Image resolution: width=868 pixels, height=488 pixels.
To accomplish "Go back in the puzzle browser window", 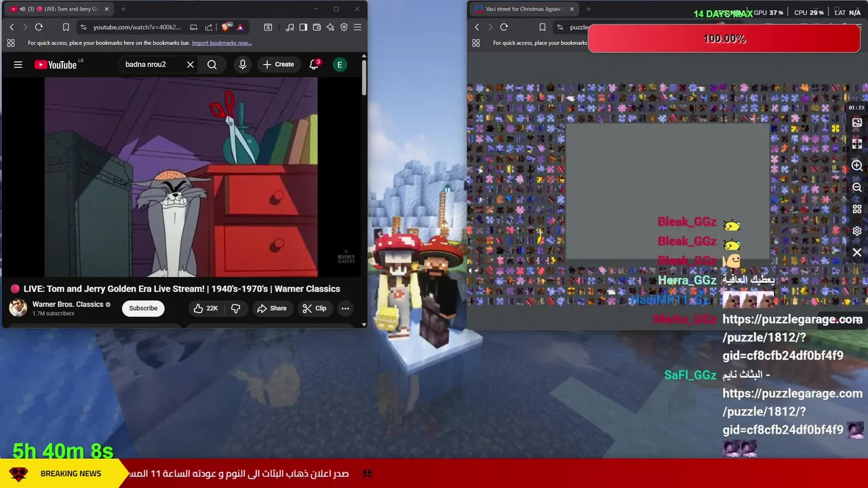I will 477,27.
